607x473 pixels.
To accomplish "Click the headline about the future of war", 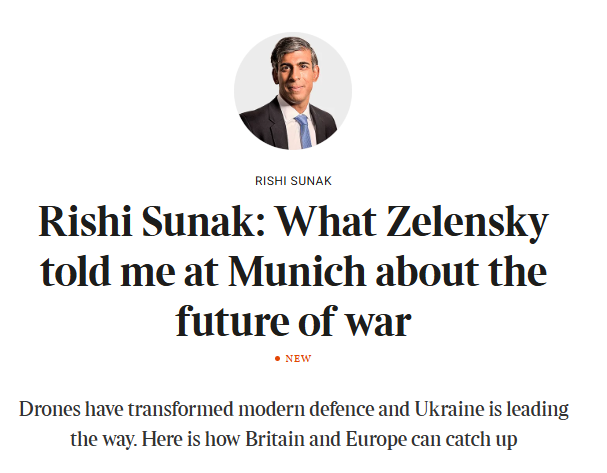I will (293, 272).
